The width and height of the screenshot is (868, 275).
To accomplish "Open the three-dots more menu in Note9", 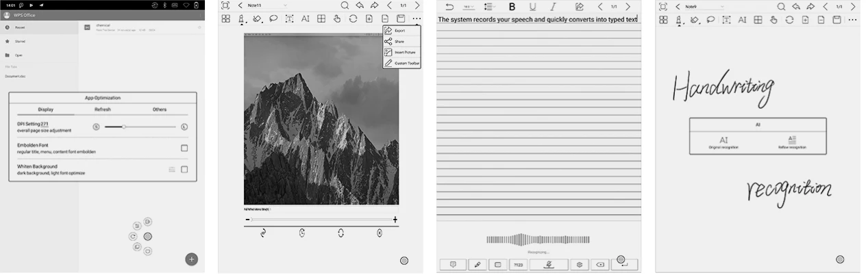I will (852, 19).
